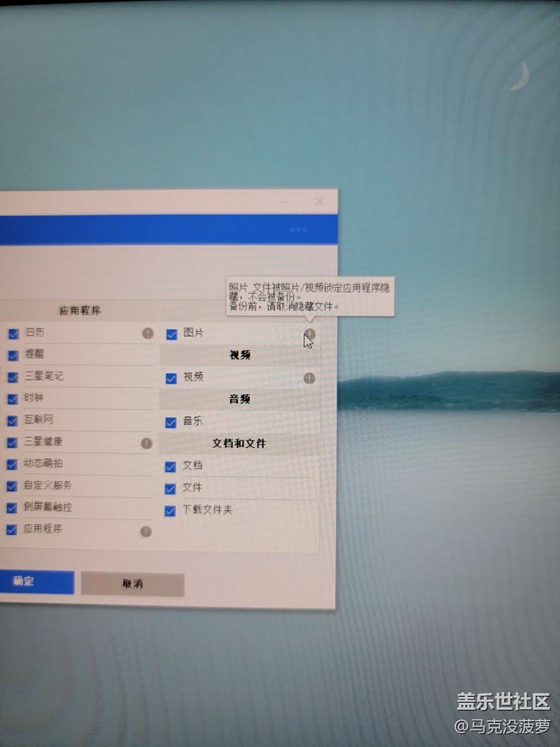Open the three-dot more menu in blue bar
This screenshot has width=560, height=747.
point(299,230)
